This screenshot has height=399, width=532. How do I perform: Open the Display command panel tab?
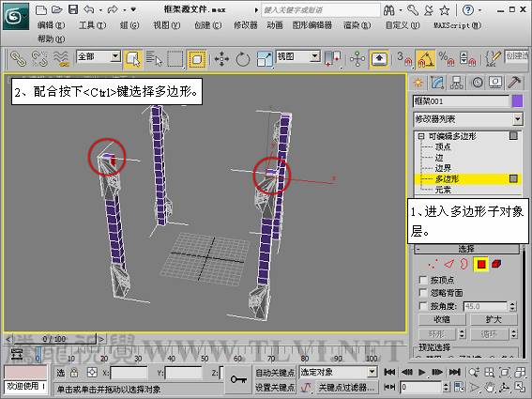click(x=495, y=83)
